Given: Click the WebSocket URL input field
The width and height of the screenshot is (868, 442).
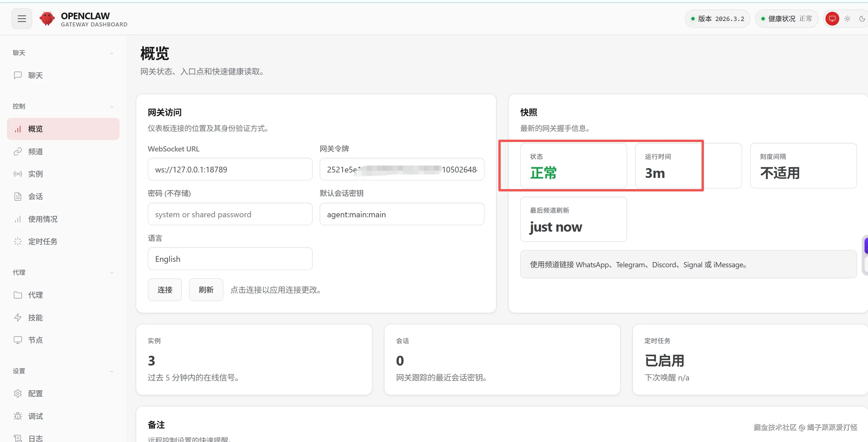Looking at the screenshot, I should click(x=230, y=170).
